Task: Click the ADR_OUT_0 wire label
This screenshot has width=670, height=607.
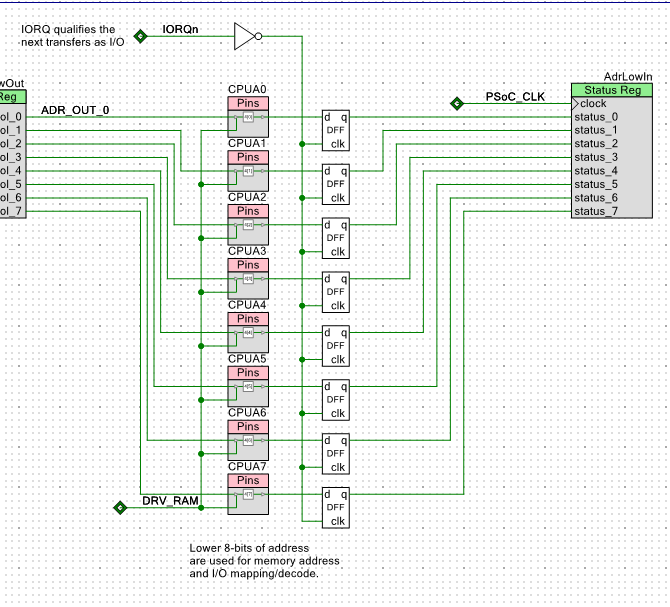Action: tap(75, 109)
